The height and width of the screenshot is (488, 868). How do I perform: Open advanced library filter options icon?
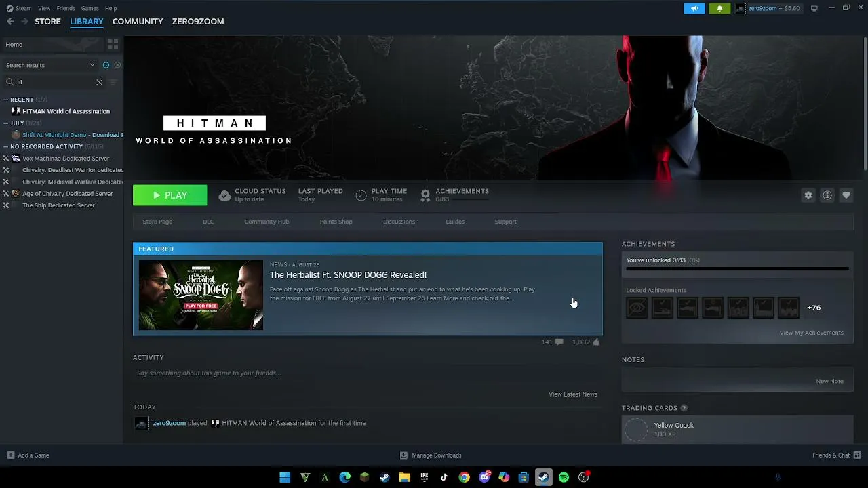(113, 82)
